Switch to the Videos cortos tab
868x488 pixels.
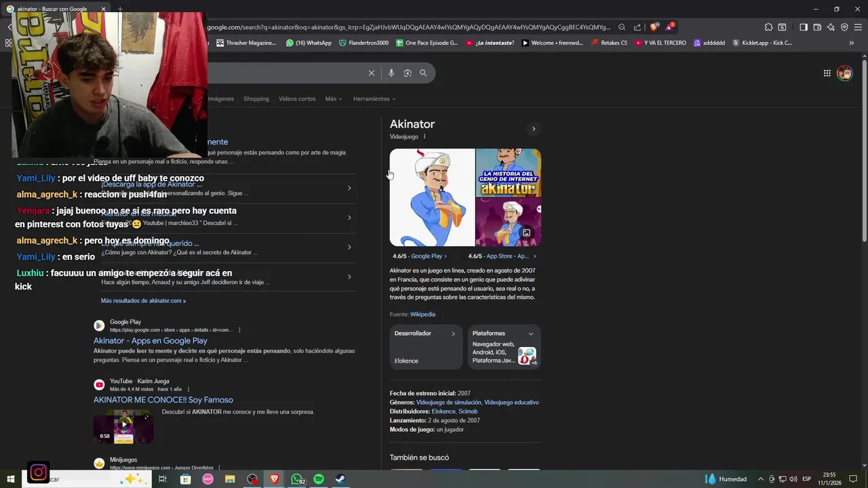tap(297, 99)
